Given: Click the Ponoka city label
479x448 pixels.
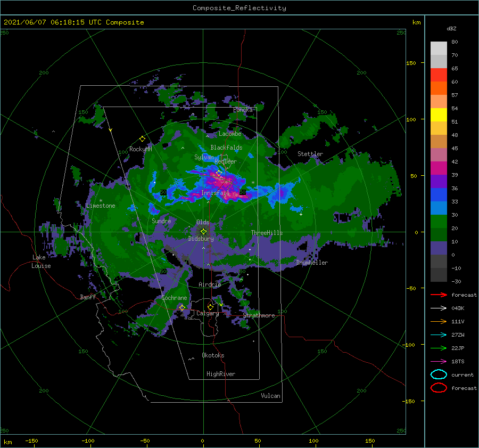Looking at the screenshot, I should [243, 110].
